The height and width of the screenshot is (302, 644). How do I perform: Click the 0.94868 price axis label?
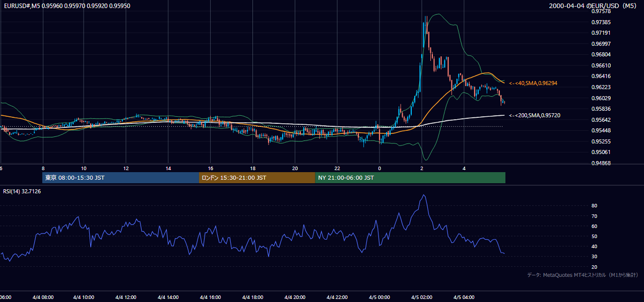[x=601, y=163]
